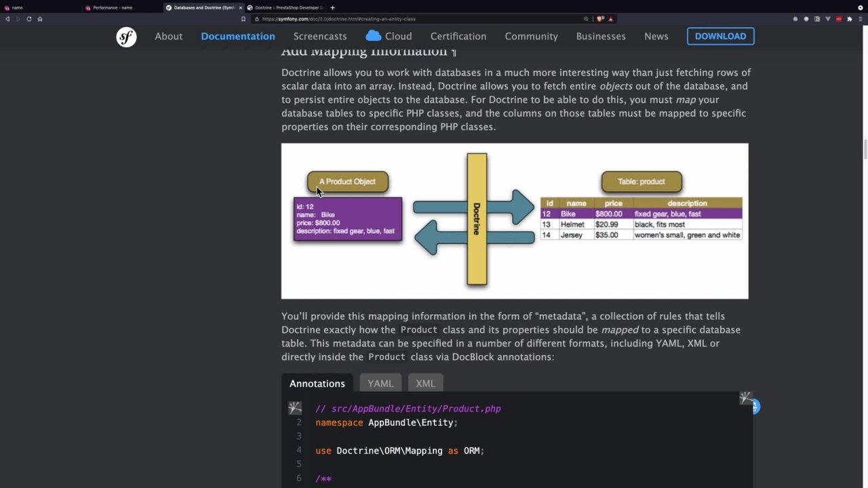Open the Community nav link
Viewport: 868px width, 488px height.
(531, 37)
